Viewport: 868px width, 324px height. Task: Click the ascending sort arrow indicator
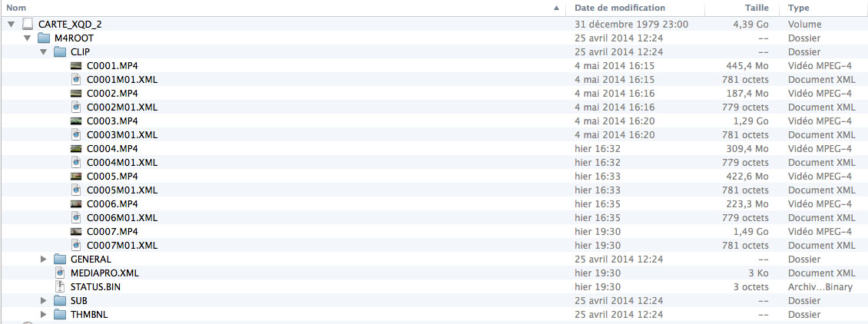(556, 8)
